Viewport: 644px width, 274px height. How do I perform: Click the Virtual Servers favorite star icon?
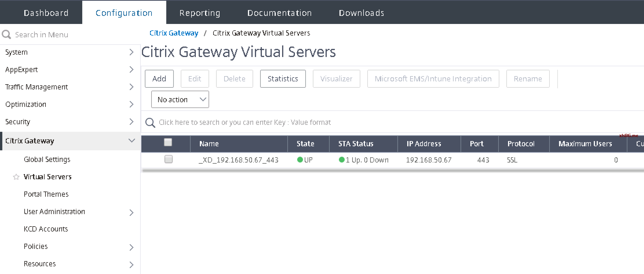16,177
